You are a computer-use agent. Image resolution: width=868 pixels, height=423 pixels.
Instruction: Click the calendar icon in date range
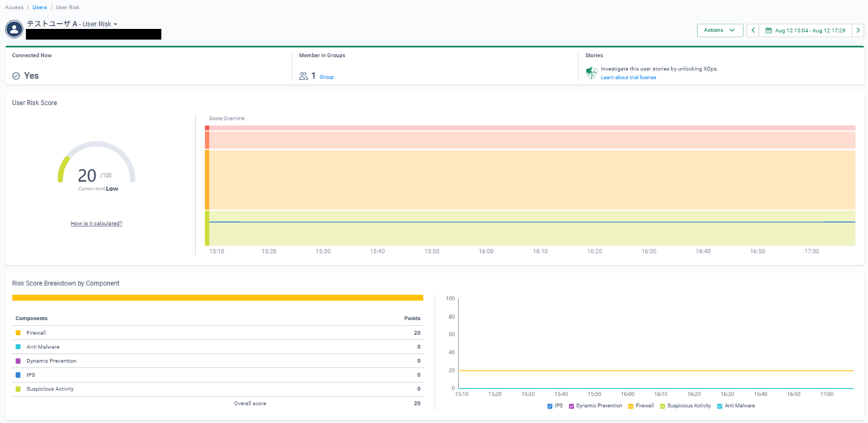pos(768,31)
